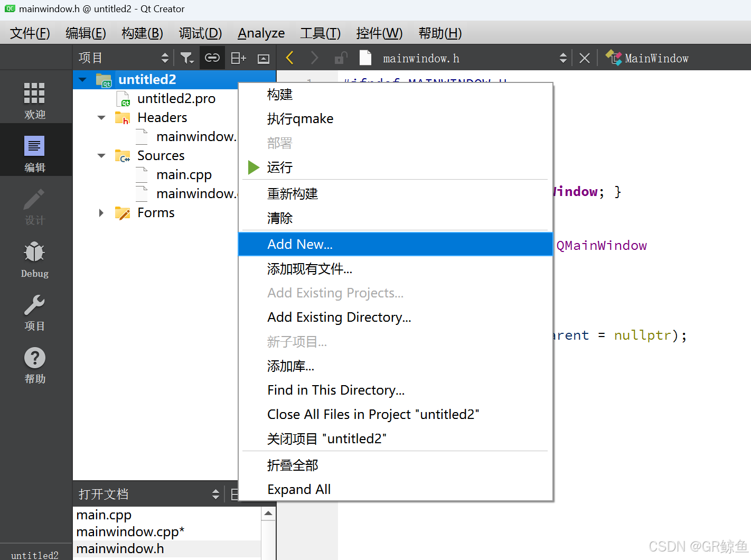Click the untitled2.pro file icon
This screenshot has height=560, width=751.
(x=123, y=99)
